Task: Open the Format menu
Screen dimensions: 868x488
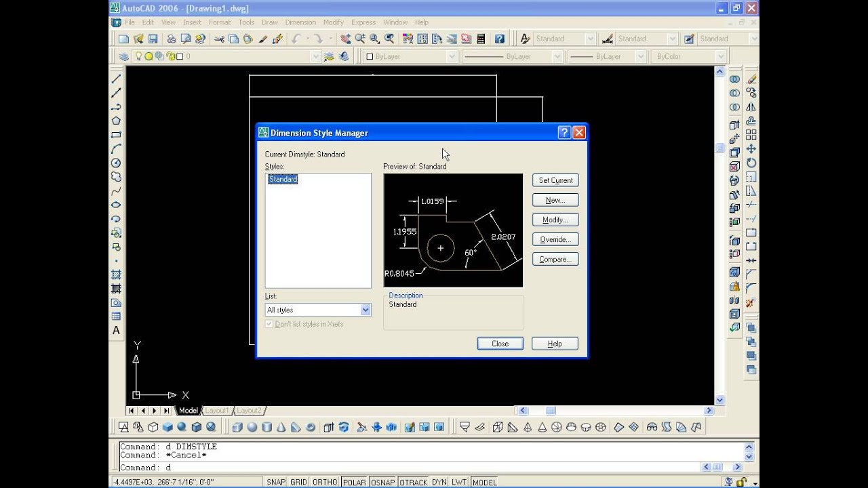Action: click(x=220, y=22)
